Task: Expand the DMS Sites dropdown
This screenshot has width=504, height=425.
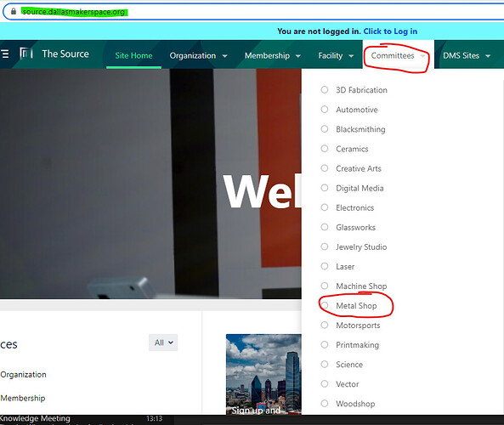Action: (x=467, y=55)
